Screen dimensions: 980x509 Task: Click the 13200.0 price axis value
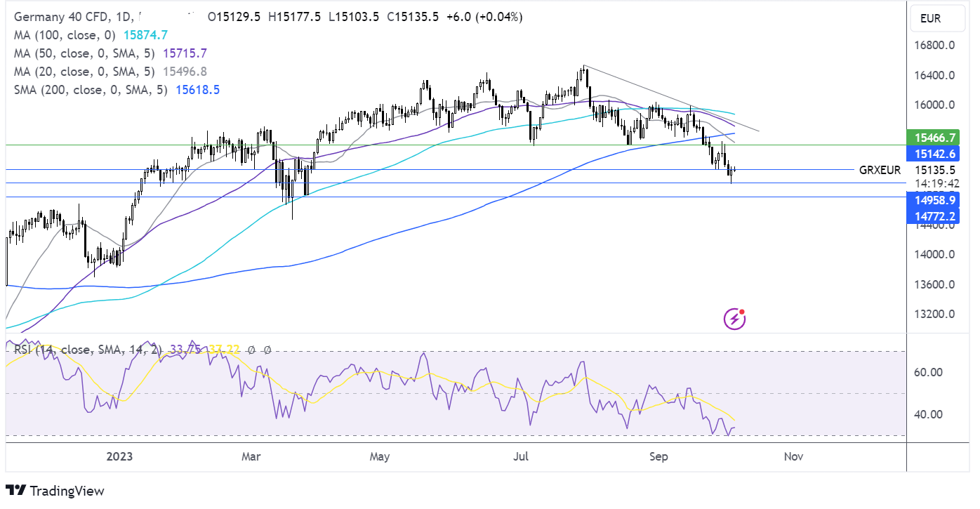tap(935, 314)
